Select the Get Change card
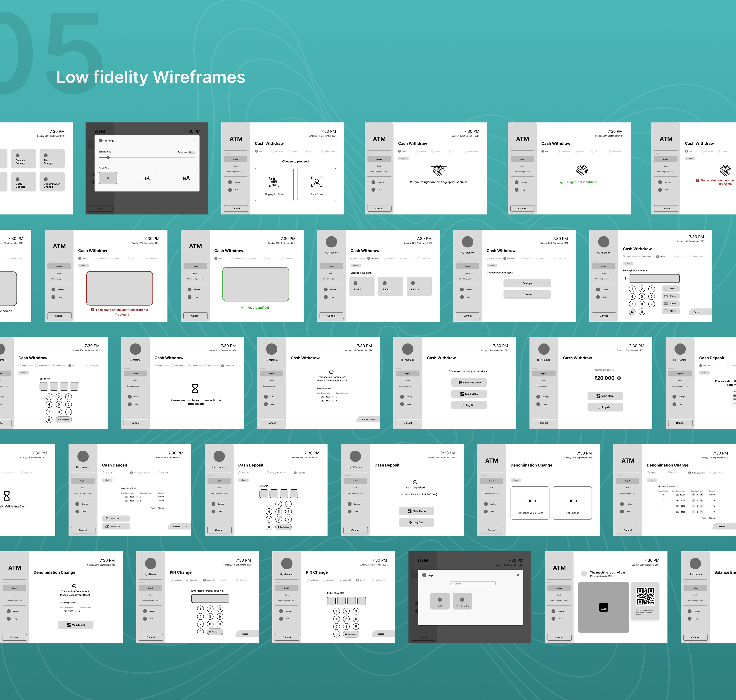736x700 pixels. pyautogui.click(x=572, y=503)
